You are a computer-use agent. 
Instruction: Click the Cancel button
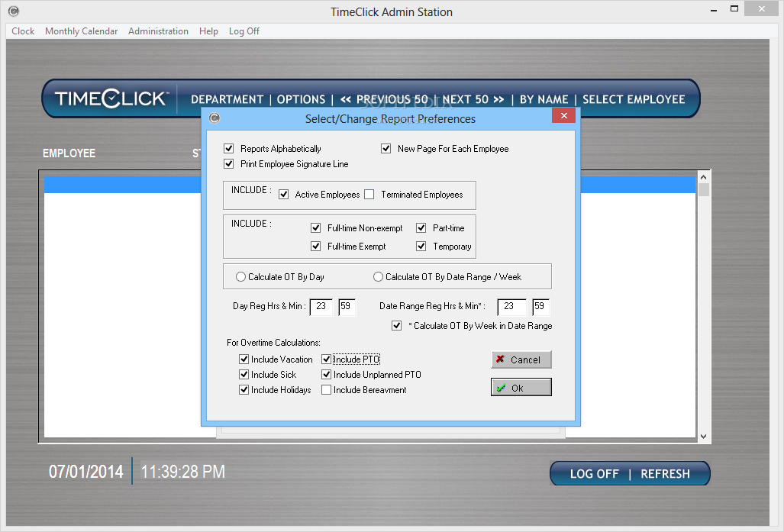click(521, 360)
